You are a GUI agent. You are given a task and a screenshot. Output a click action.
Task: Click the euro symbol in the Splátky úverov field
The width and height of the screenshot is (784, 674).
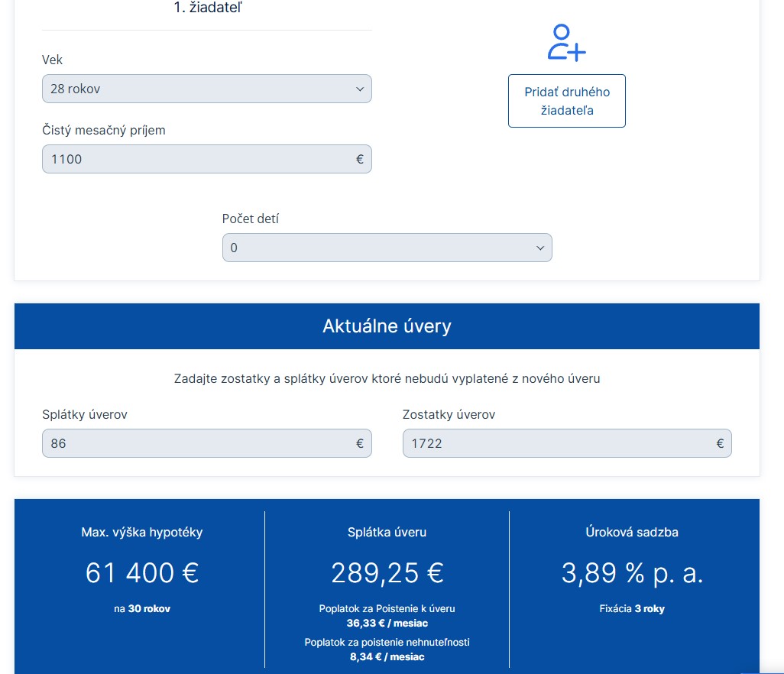click(360, 443)
